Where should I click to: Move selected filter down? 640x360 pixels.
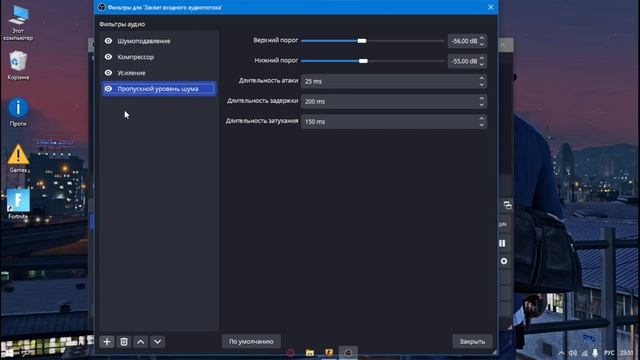158,342
